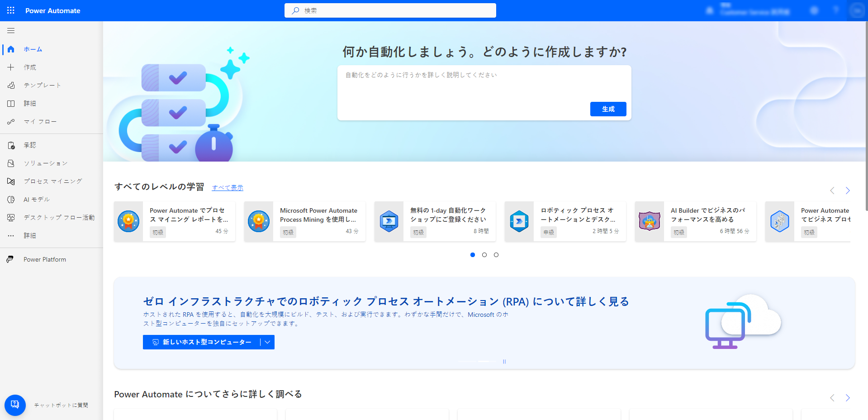Open the テンプレート menu item
This screenshot has width=868, height=420.
click(x=52, y=86)
